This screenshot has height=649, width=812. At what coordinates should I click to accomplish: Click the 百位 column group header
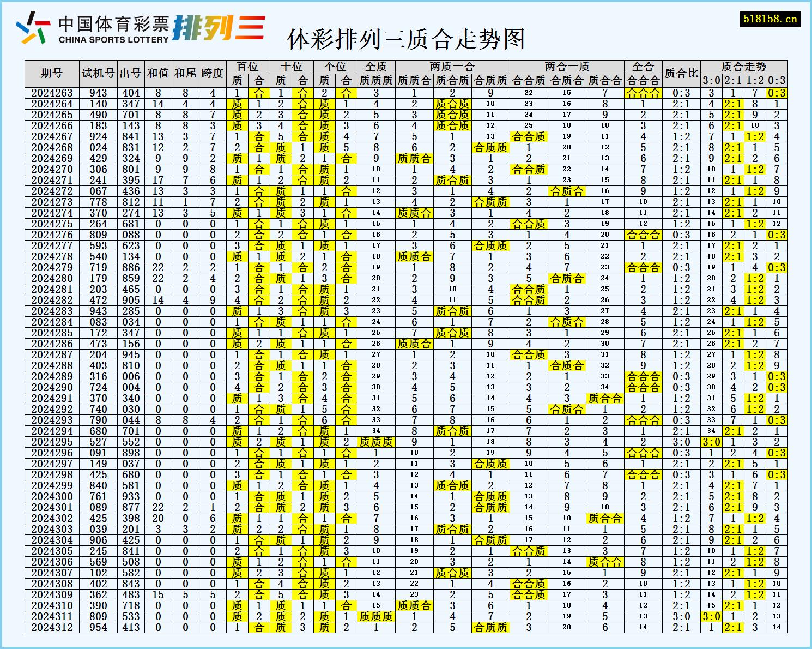pyautogui.click(x=248, y=67)
